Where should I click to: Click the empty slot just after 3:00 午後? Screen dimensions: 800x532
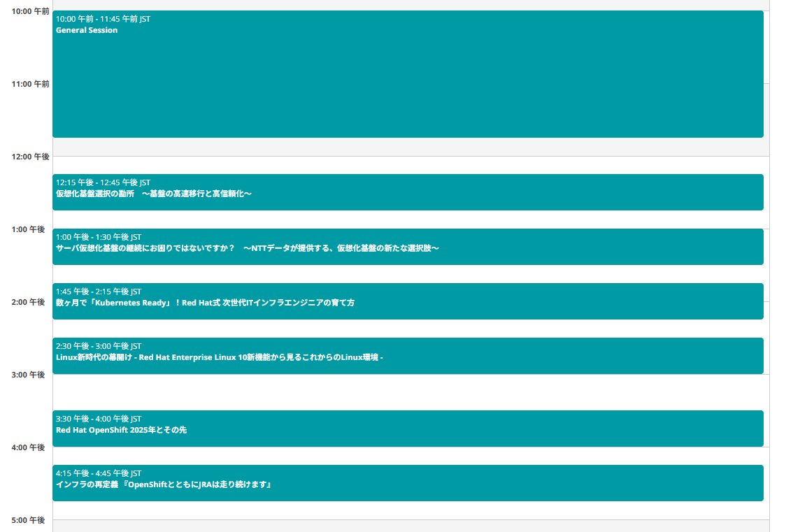coord(408,392)
